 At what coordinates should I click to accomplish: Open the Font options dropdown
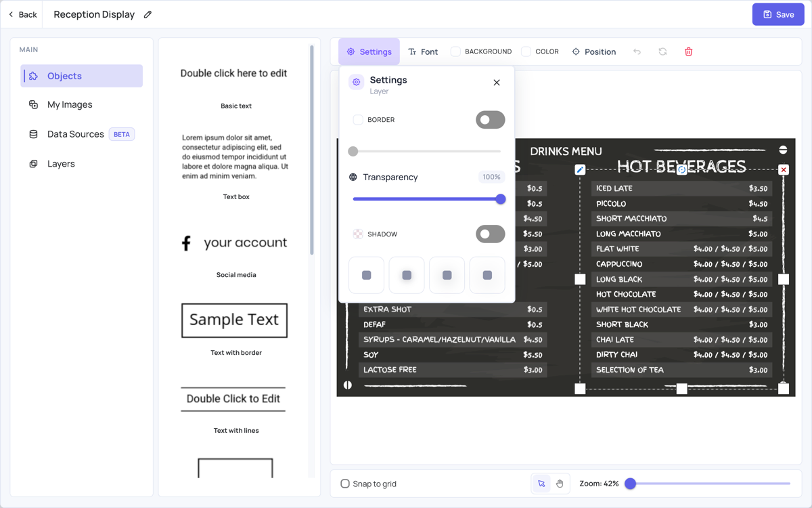point(423,51)
